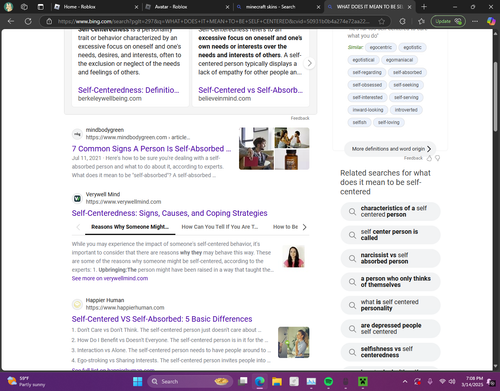The width and height of the screenshot is (500, 391).
Task: Click the taskbar Search box
Action: pyautogui.click(x=189, y=381)
